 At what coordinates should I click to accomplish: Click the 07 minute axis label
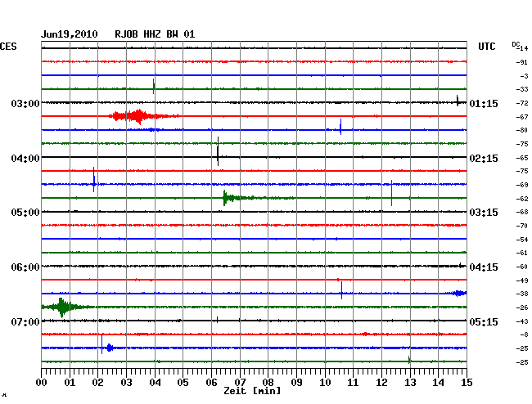(x=240, y=383)
